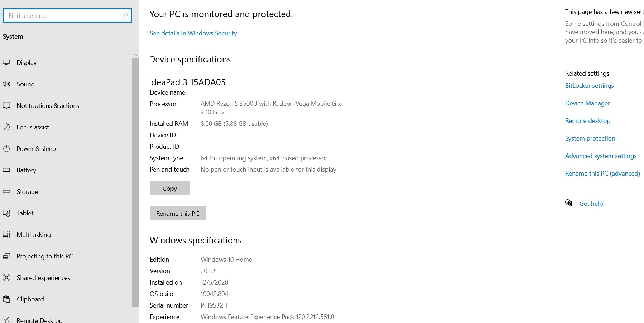Screen dimensions: 644x323
Task: Click sidebar scrollbar up arrow
Action: tap(135, 55)
